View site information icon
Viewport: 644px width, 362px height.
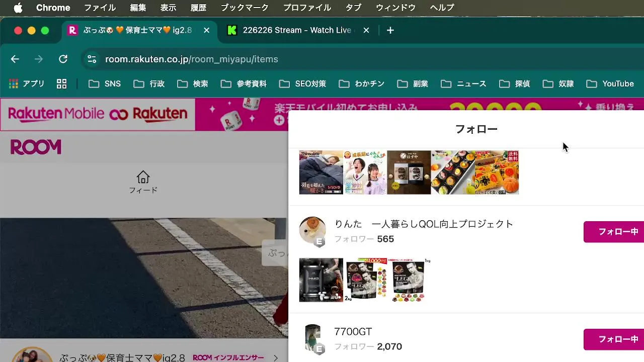pos(92,59)
